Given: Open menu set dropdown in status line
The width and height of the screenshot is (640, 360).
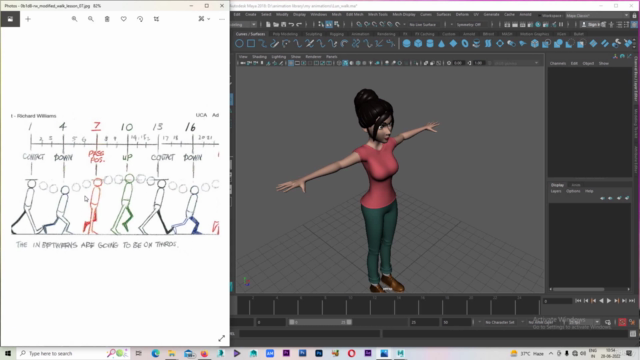Looking at the screenshot, I should coord(244,24).
